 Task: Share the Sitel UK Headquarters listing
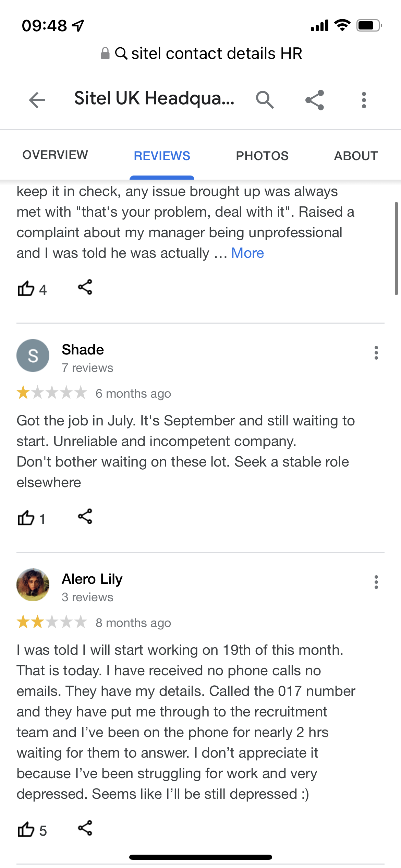[x=315, y=100]
